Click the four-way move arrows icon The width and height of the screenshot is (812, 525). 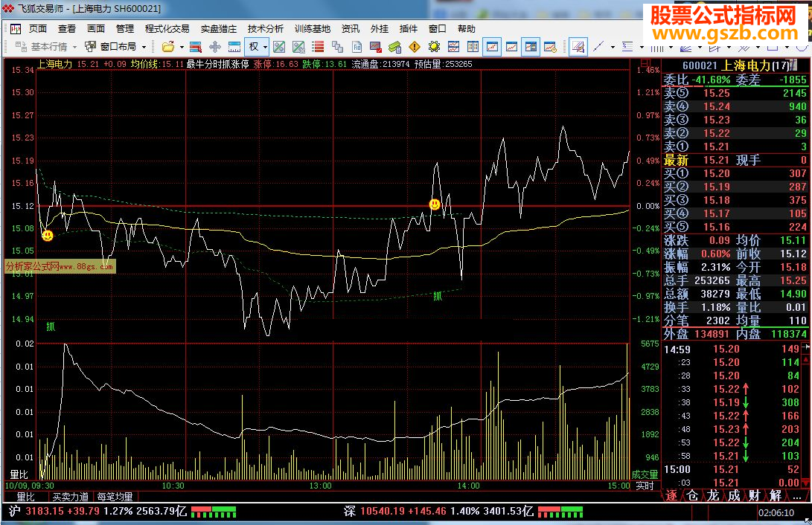(215, 47)
